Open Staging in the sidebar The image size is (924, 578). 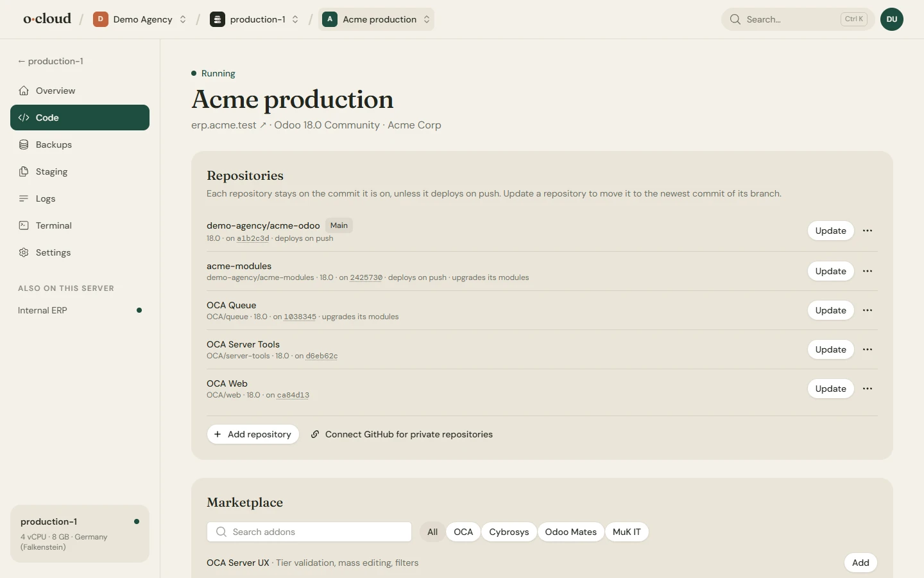(80, 171)
